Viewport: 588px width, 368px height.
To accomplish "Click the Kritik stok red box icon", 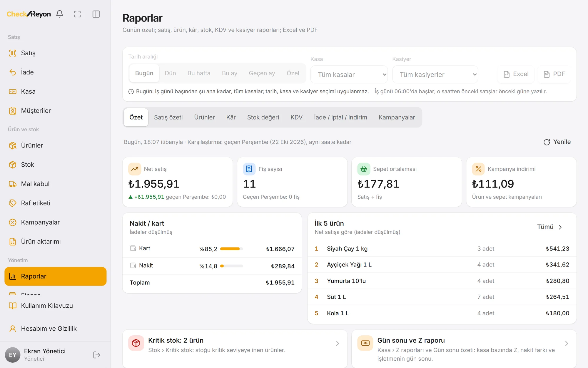I will 136,343.
